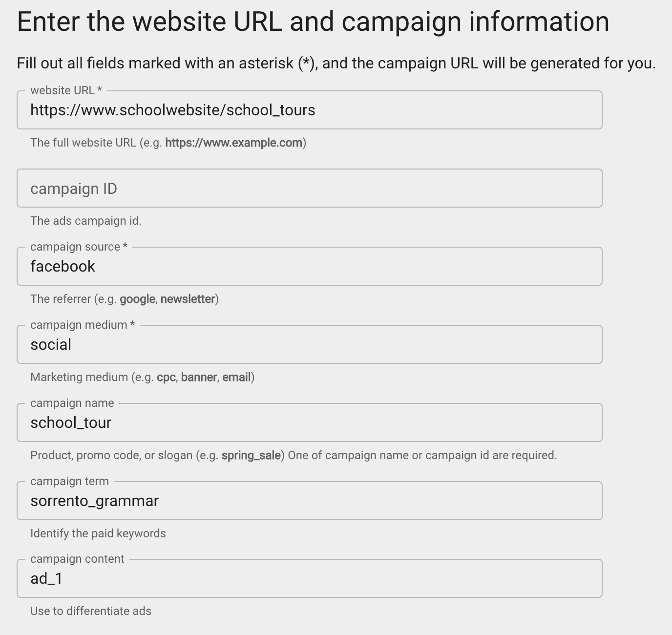Click the heading Enter the website URL

pos(313,21)
